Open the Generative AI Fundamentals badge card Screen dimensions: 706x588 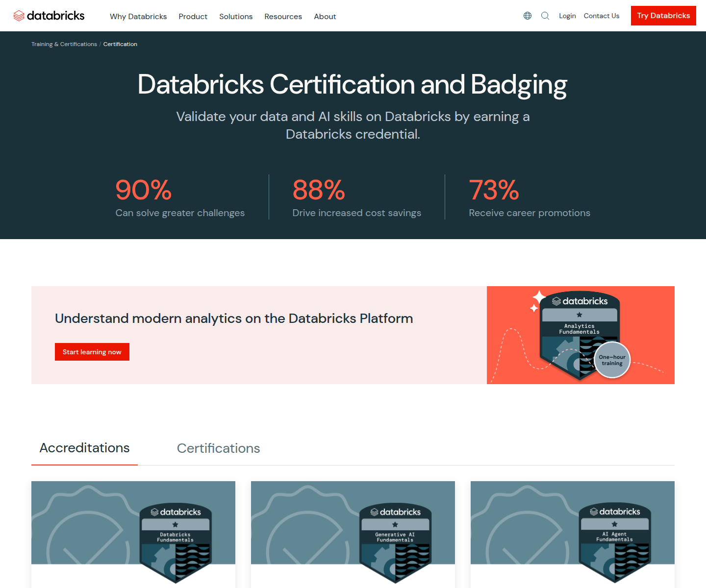click(353, 534)
